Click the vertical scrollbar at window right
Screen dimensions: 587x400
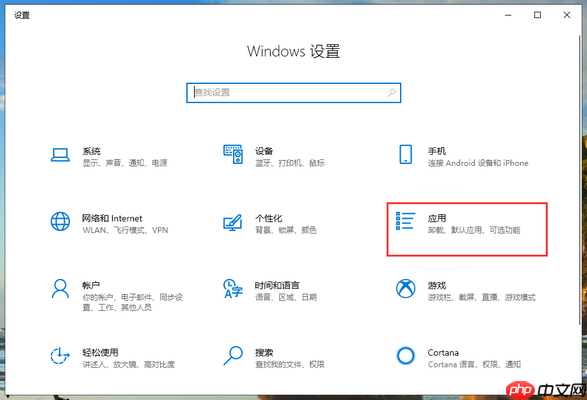[x=580, y=180]
